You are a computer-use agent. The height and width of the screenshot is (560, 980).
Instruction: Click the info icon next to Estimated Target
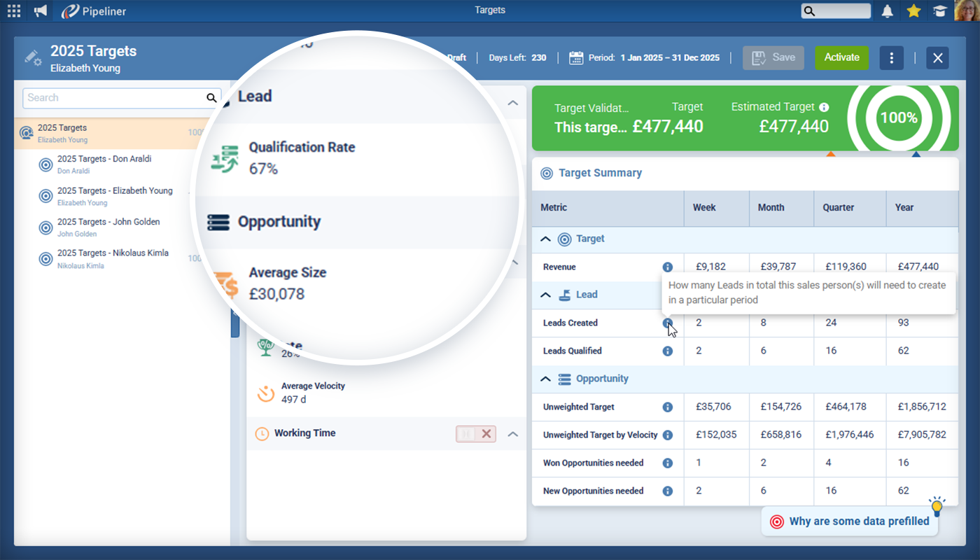point(824,107)
